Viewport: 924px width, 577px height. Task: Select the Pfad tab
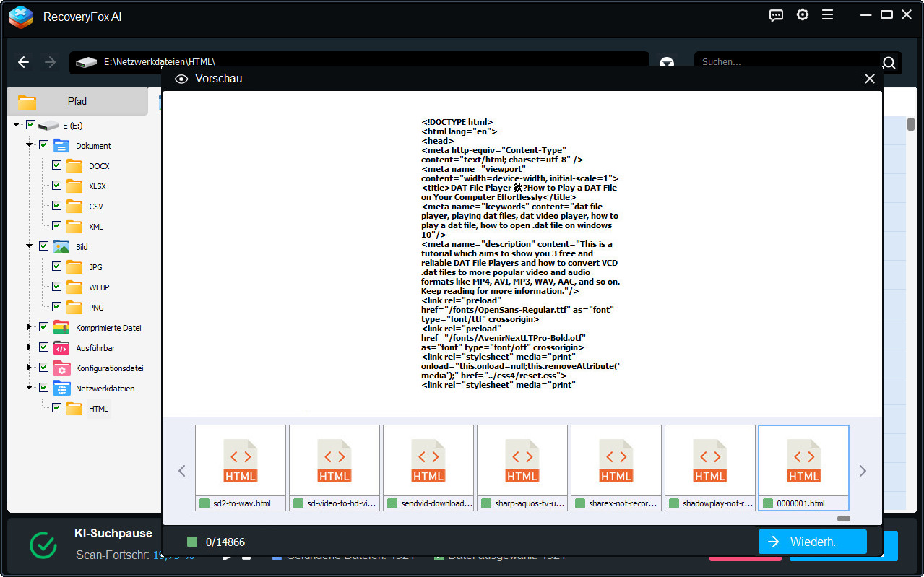77,102
